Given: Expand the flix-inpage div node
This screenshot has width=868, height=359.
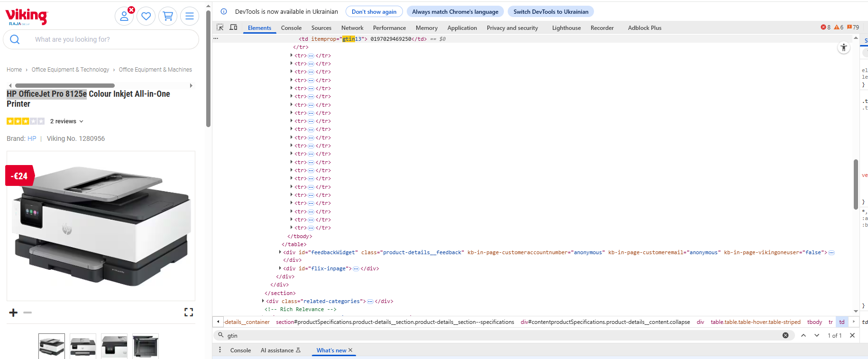Looking at the screenshot, I should pyautogui.click(x=280, y=268).
